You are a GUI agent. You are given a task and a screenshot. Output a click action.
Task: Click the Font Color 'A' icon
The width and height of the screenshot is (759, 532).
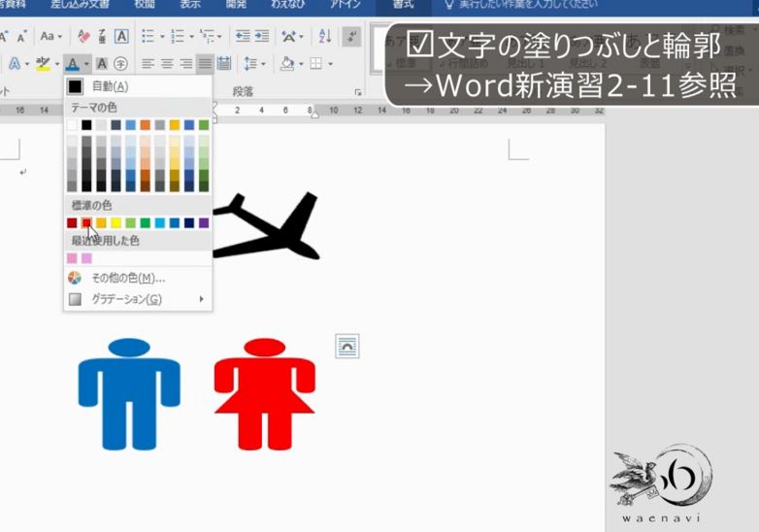pos(72,64)
